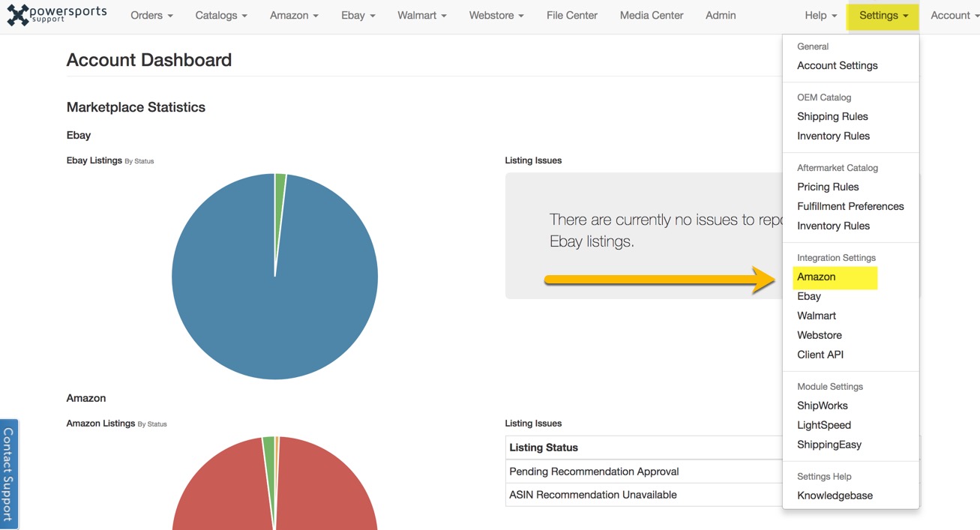Expand the Webstore navbar dropdown
The image size is (980, 530).
(x=496, y=15)
